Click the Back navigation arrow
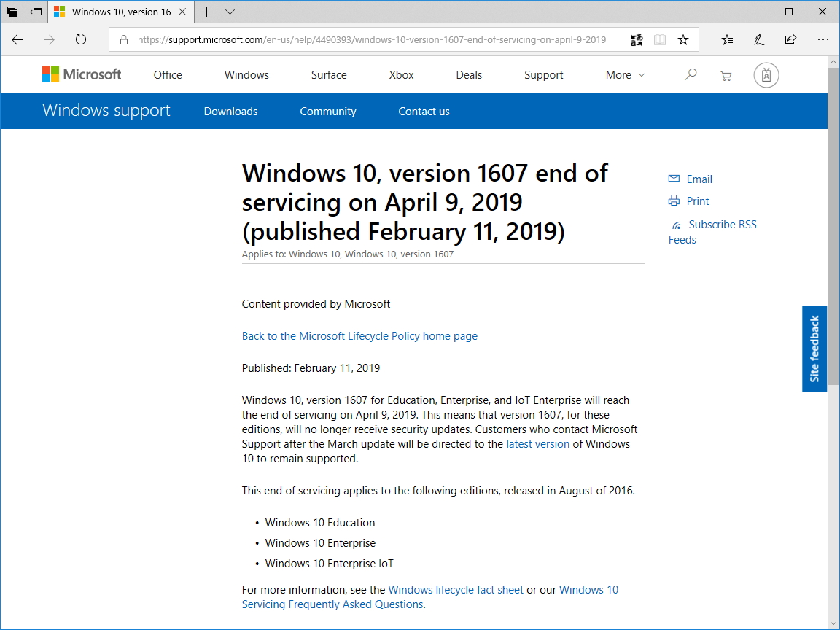 pyautogui.click(x=17, y=40)
